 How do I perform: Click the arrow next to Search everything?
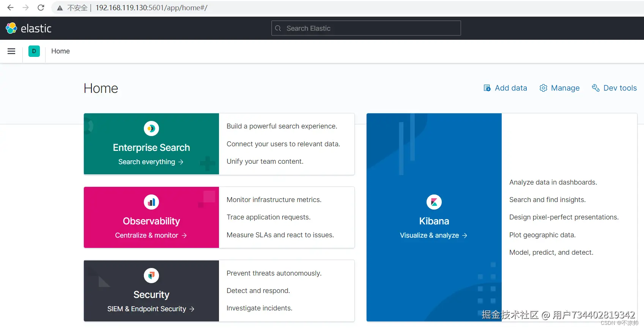[x=181, y=162]
